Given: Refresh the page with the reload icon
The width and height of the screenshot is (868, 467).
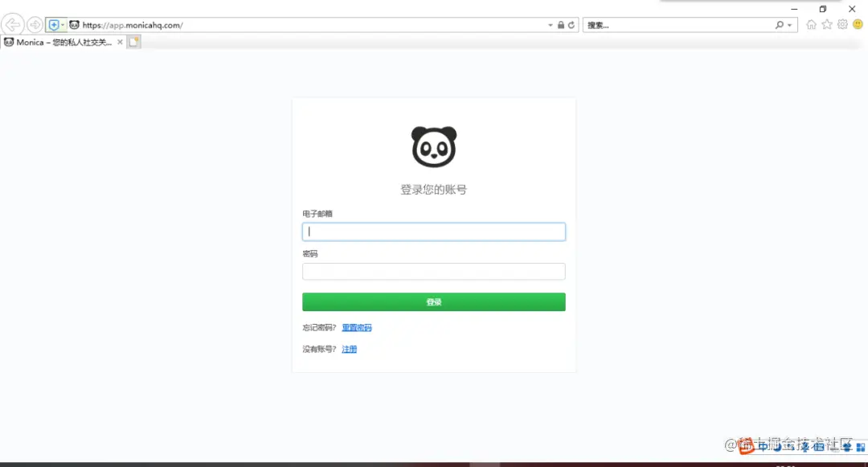Looking at the screenshot, I should 571,25.
